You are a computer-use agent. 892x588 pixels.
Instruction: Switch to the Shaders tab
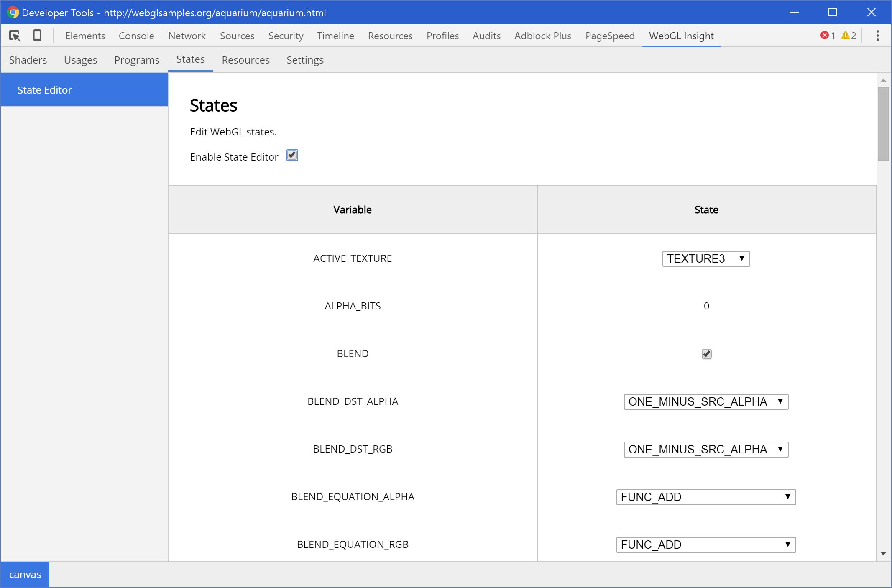tap(28, 60)
